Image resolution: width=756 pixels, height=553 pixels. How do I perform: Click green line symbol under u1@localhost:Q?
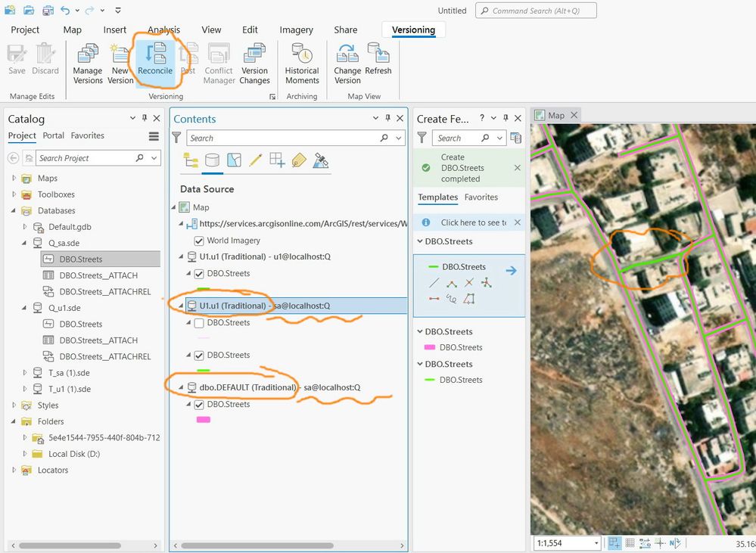click(204, 289)
